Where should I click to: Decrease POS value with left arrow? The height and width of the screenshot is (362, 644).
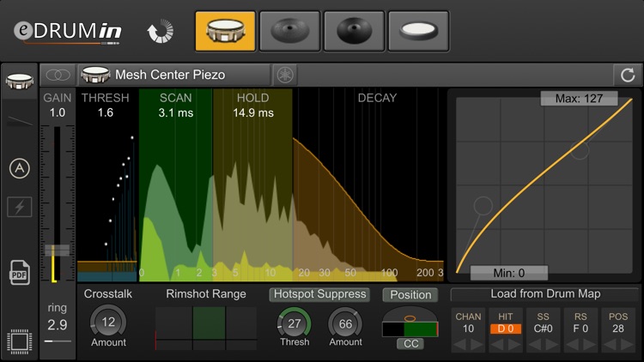pos(610,345)
